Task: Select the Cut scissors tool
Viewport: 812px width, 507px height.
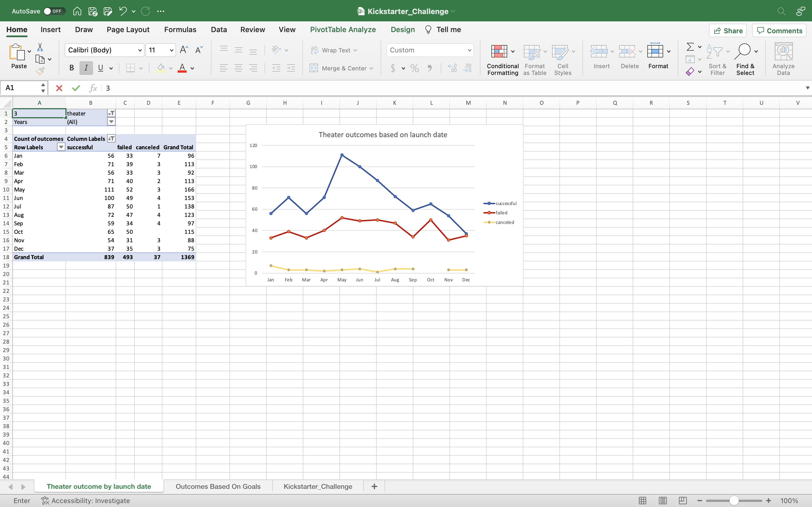Action: tap(40, 46)
